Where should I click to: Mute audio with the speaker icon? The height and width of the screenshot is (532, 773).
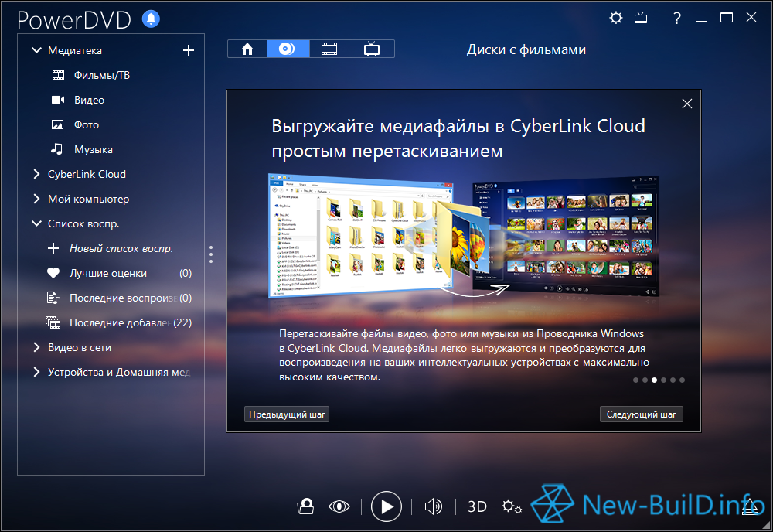pyautogui.click(x=434, y=506)
